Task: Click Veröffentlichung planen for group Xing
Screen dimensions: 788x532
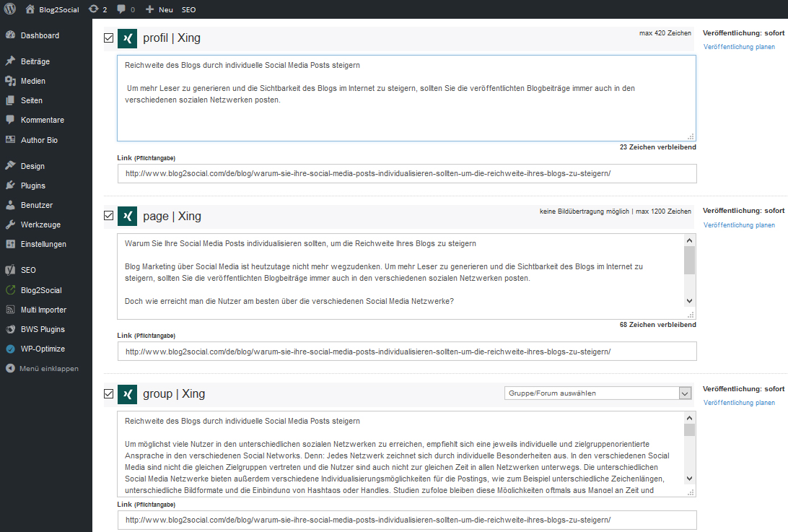Action: [x=739, y=403]
